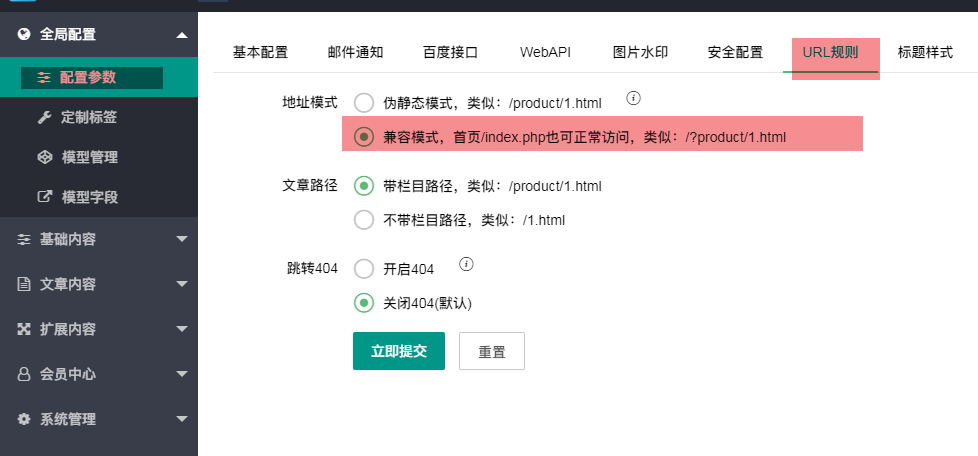This screenshot has width=978, height=456.
Task: Open the 图片水印 tab
Action: pyautogui.click(x=640, y=52)
